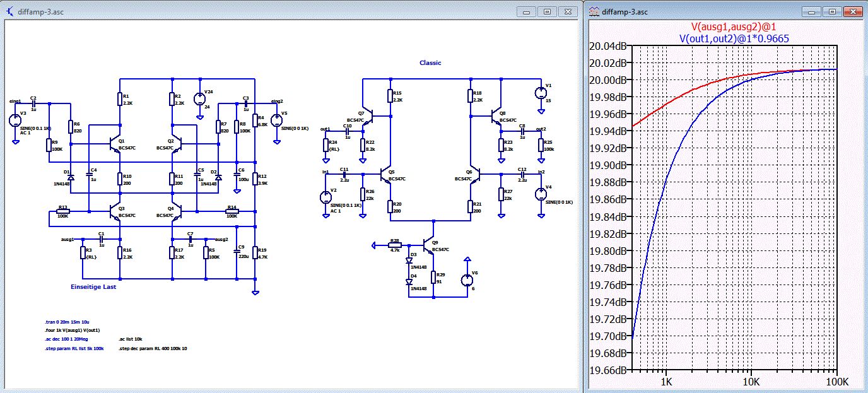Click the 'Einseitige Last' text label

(x=93, y=287)
